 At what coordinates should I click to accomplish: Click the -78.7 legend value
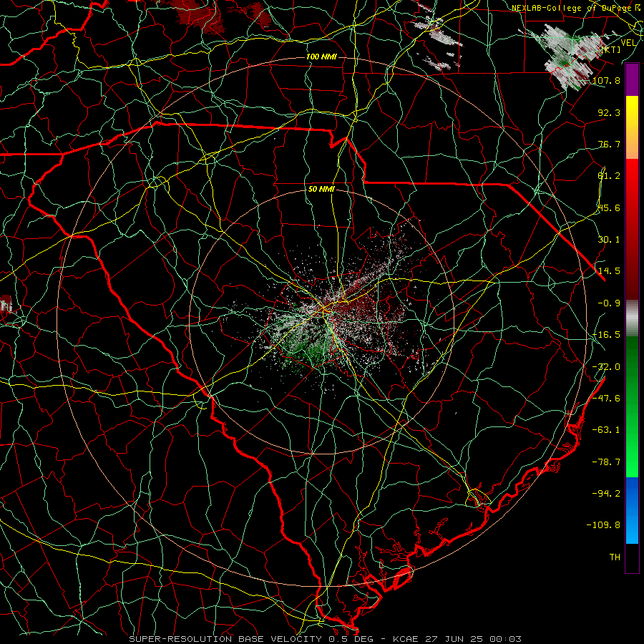[x=606, y=462]
